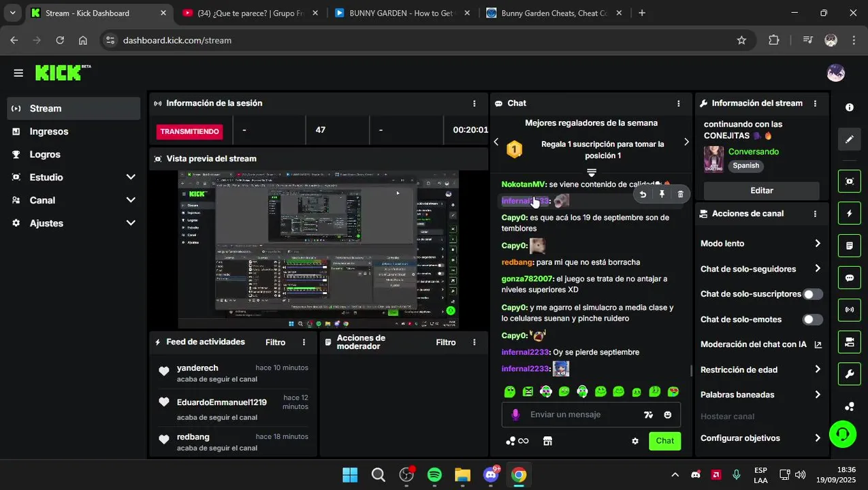Open Windows Start menu
The height and width of the screenshot is (490, 868).
(350, 475)
